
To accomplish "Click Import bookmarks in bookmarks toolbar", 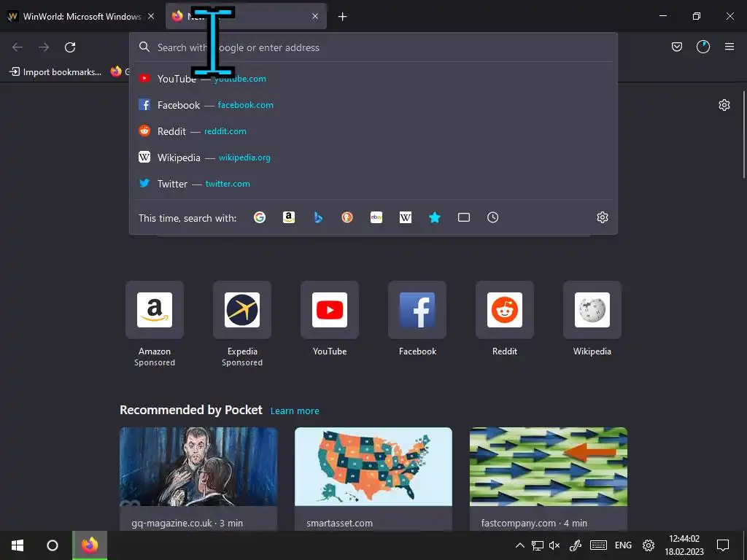I will pos(55,72).
